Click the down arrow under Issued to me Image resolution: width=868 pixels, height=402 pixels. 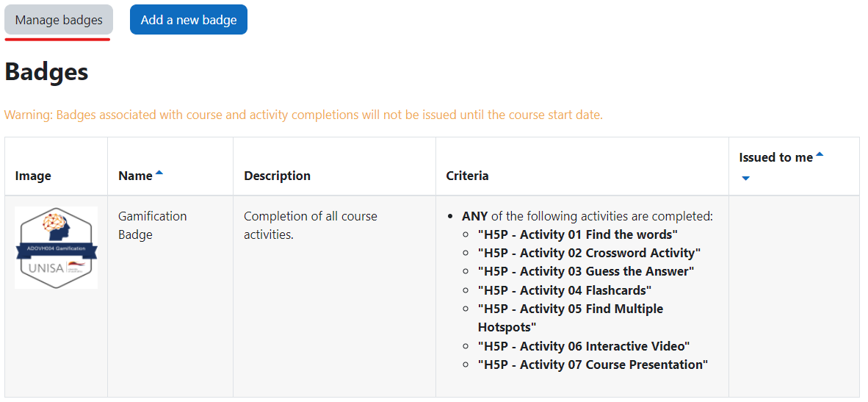pyautogui.click(x=745, y=179)
